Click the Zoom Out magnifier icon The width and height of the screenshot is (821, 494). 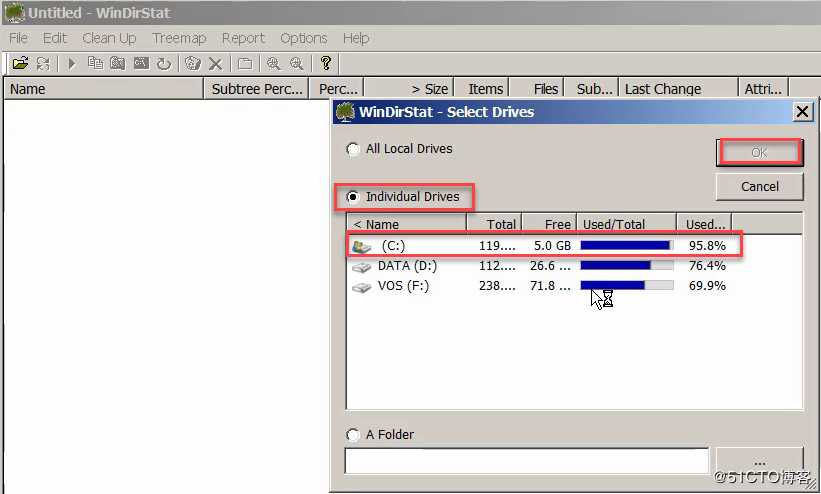296,64
